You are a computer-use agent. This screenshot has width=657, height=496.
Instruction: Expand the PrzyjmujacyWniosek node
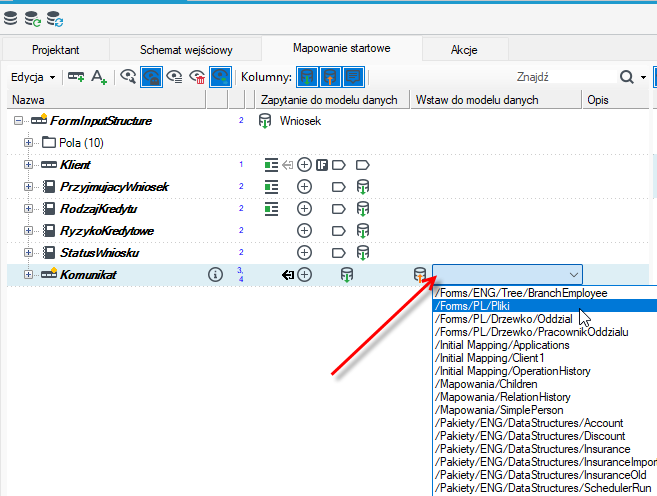[28, 186]
